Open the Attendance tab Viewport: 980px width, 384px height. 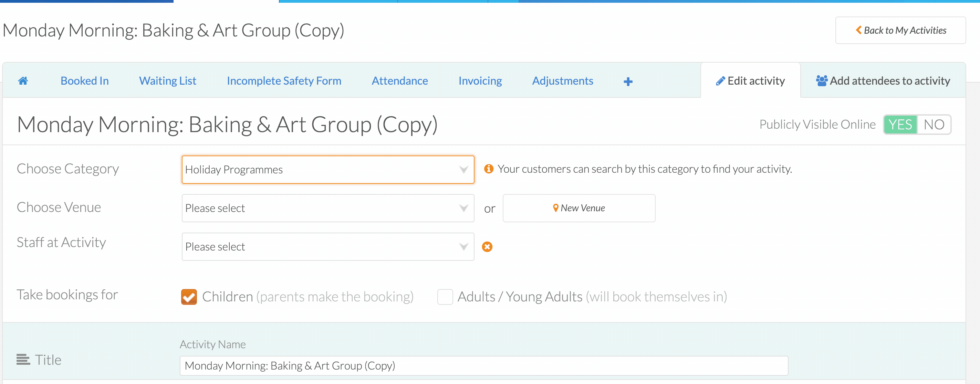coord(399,81)
